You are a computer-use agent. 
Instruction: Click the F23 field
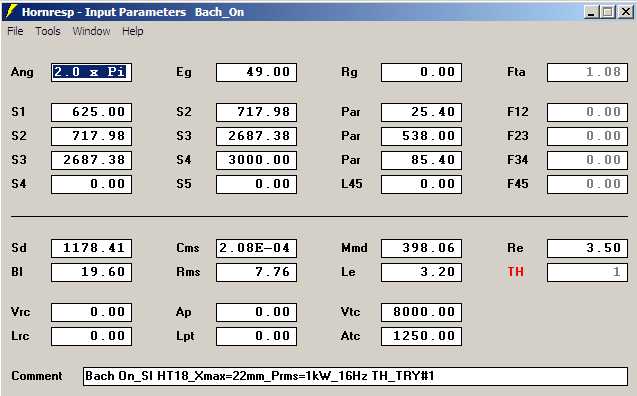(x=587, y=136)
